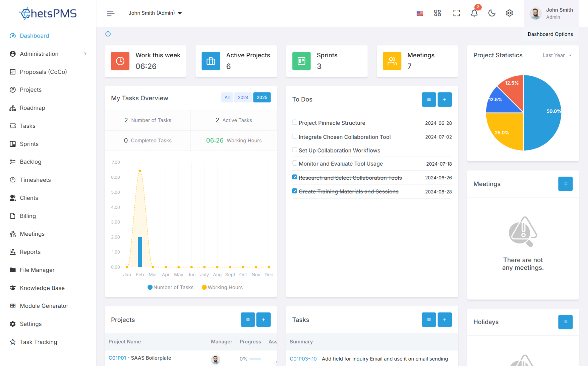Enter fullscreen mode icon
The width and height of the screenshot is (588, 366).
pyautogui.click(x=456, y=13)
